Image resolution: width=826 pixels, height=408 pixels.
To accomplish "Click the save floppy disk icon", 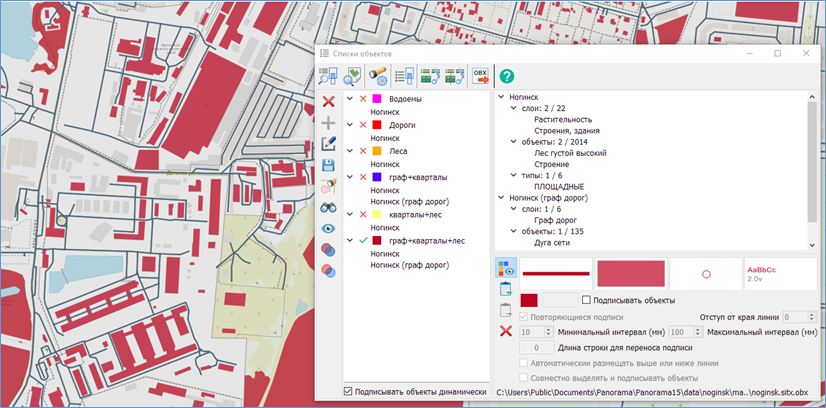I will [x=328, y=165].
